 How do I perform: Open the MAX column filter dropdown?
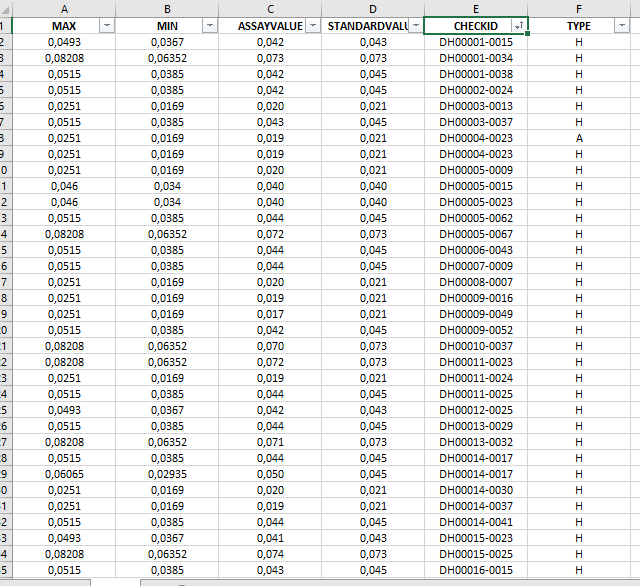pos(107,26)
